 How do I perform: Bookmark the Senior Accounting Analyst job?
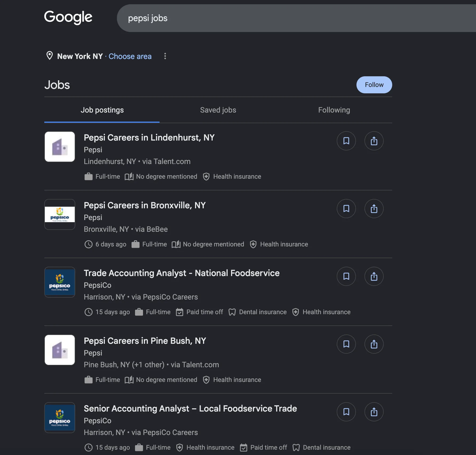(x=346, y=412)
